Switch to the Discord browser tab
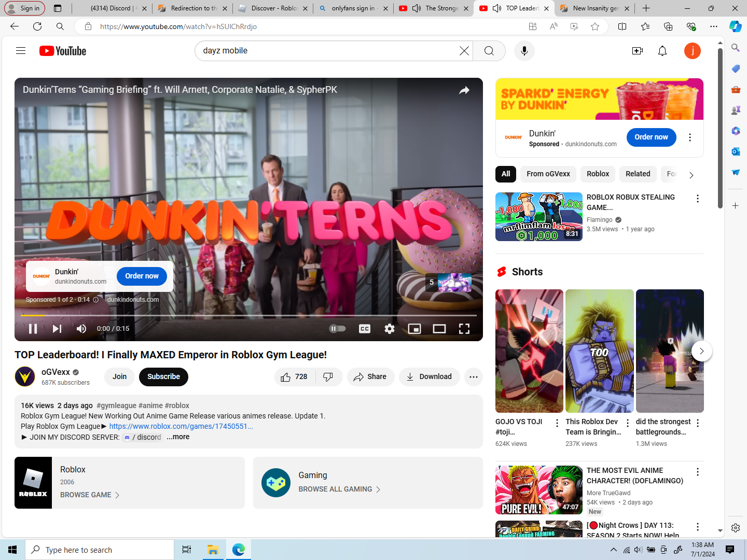The width and height of the screenshot is (747, 560). (113, 8)
